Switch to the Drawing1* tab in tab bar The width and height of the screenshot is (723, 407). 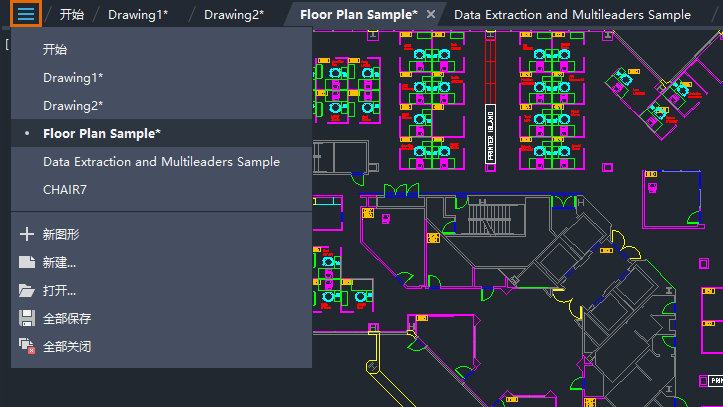pyautogui.click(x=138, y=15)
